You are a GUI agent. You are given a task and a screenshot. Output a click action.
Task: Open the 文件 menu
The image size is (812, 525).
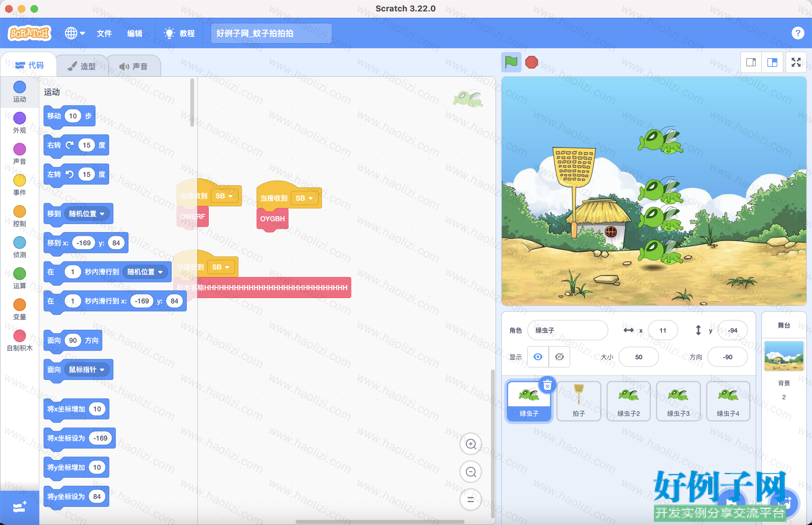coord(104,33)
